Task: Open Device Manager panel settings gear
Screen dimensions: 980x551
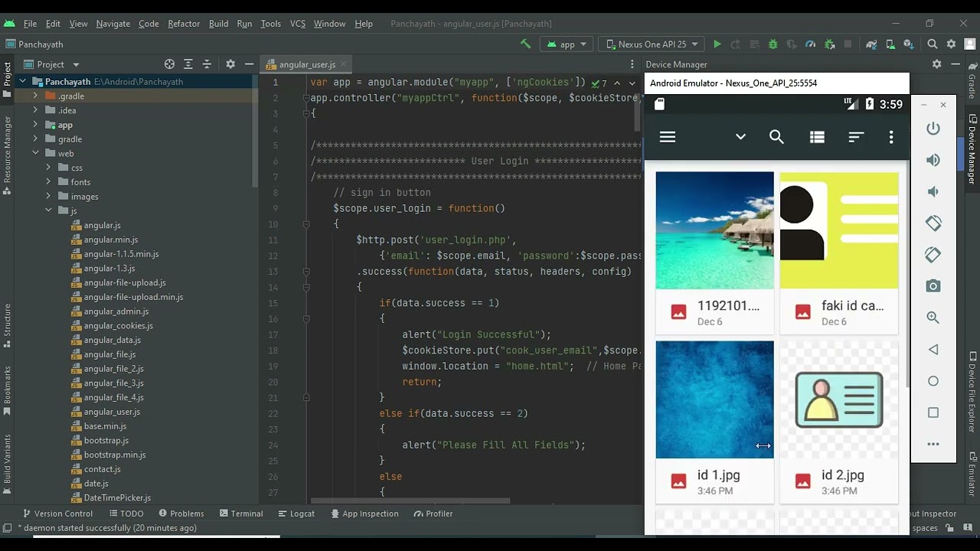Action: 936,64
